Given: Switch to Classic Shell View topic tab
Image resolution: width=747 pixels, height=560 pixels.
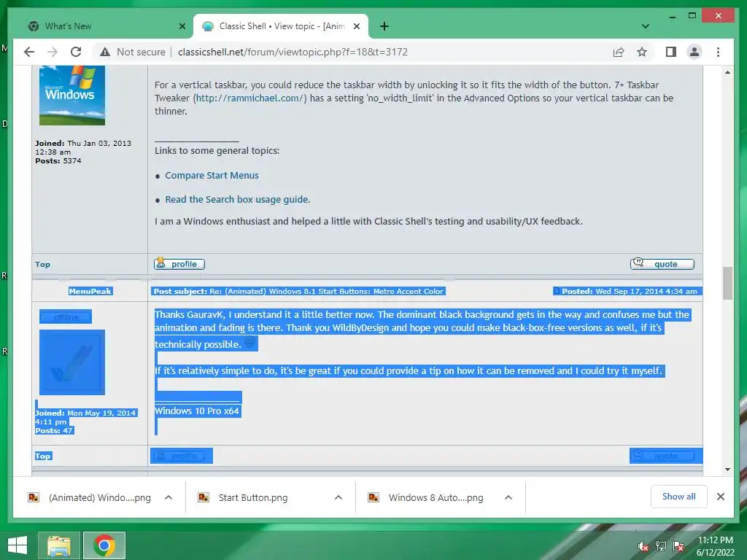Looking at the screenshot, I should (281, 26).
